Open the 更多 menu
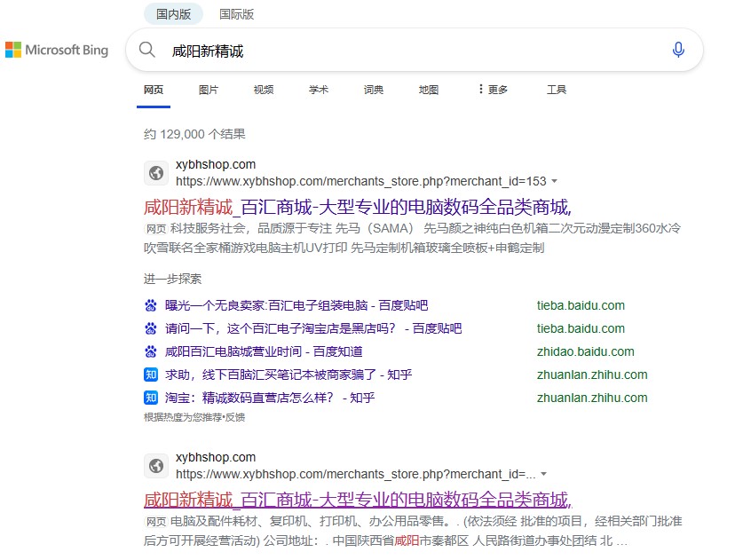Screen dimensions: 735x560 coord(493,90)
